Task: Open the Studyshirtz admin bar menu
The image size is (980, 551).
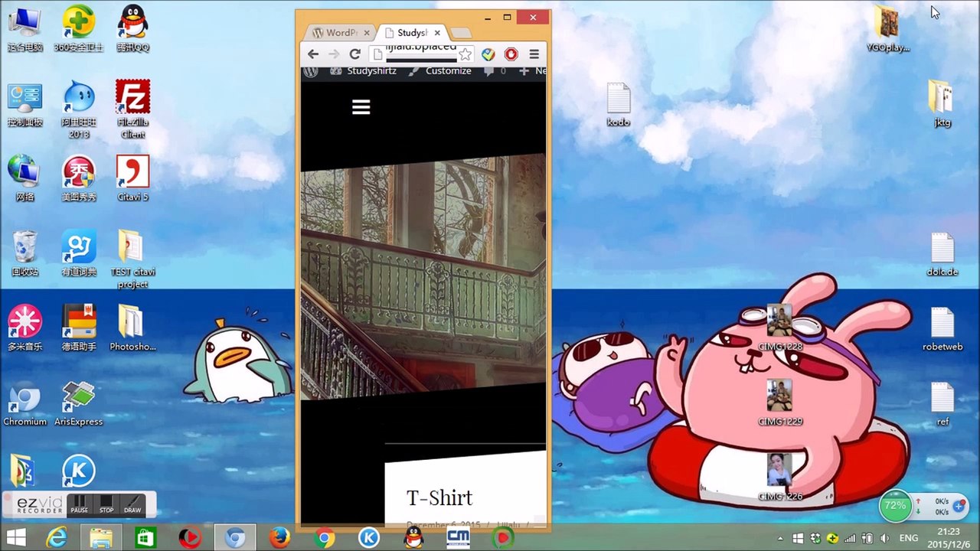Action: point(363,71)
